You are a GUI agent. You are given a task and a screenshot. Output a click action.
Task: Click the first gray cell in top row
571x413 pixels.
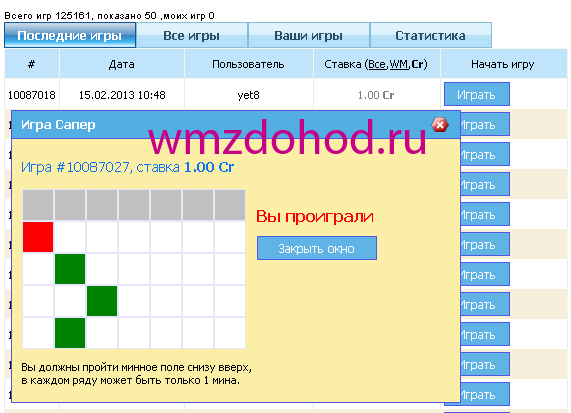38,205
